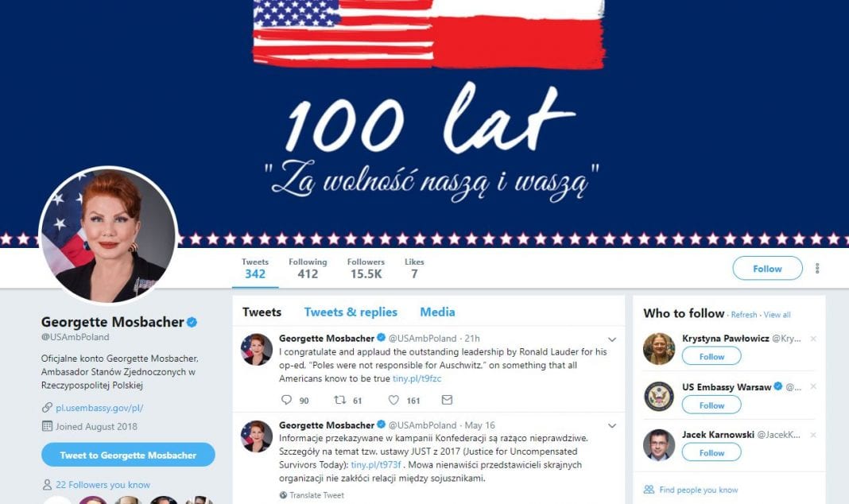The width and height of the screenshot is (849, 504).
Task: Click Tweet to Georgette Mosbacher button
Action: 128,455
